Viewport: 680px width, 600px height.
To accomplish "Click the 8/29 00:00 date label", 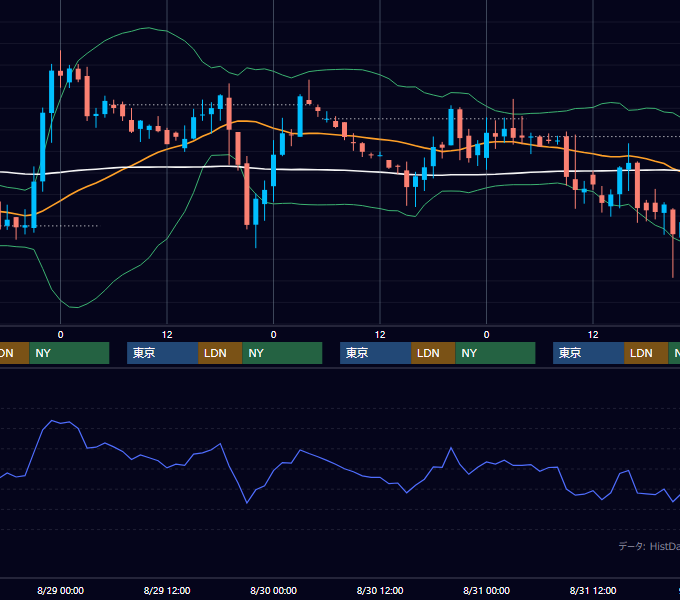I will tap(60, 590).
